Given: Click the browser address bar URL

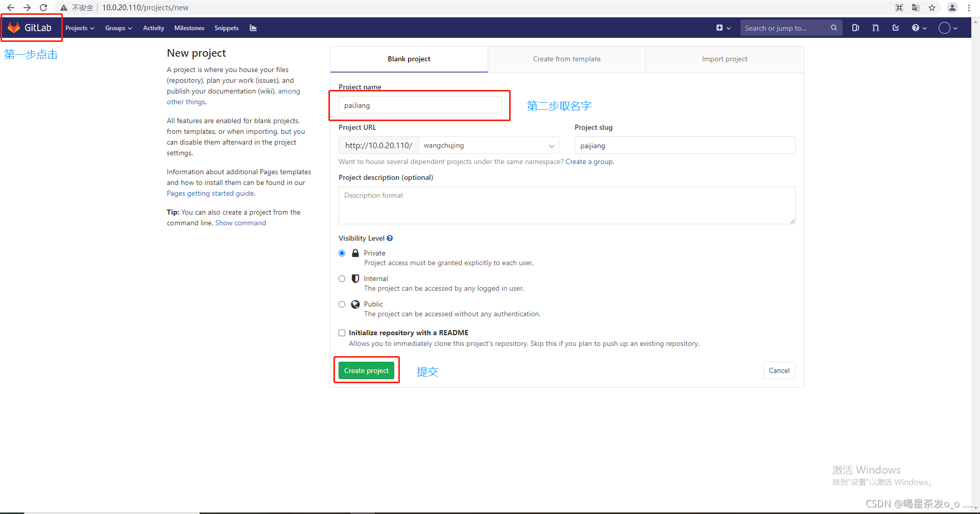Looking at the screenshot, I should (x=145, y=8).
